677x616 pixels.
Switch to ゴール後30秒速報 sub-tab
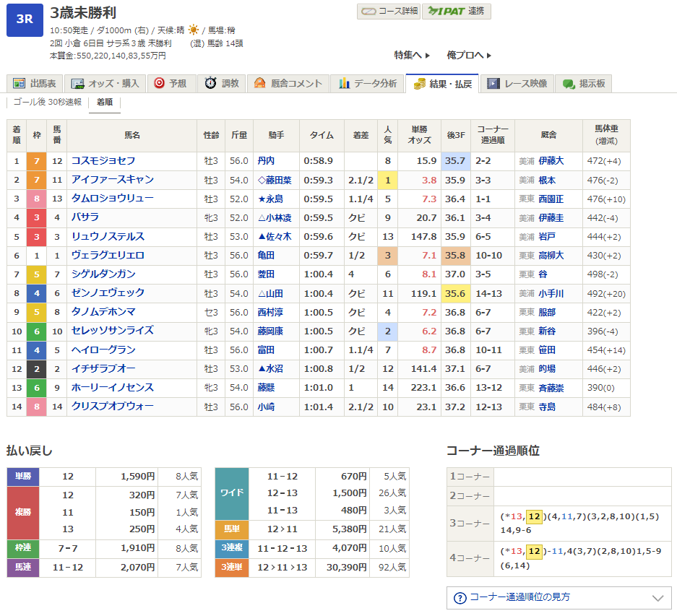coord(48,103)
